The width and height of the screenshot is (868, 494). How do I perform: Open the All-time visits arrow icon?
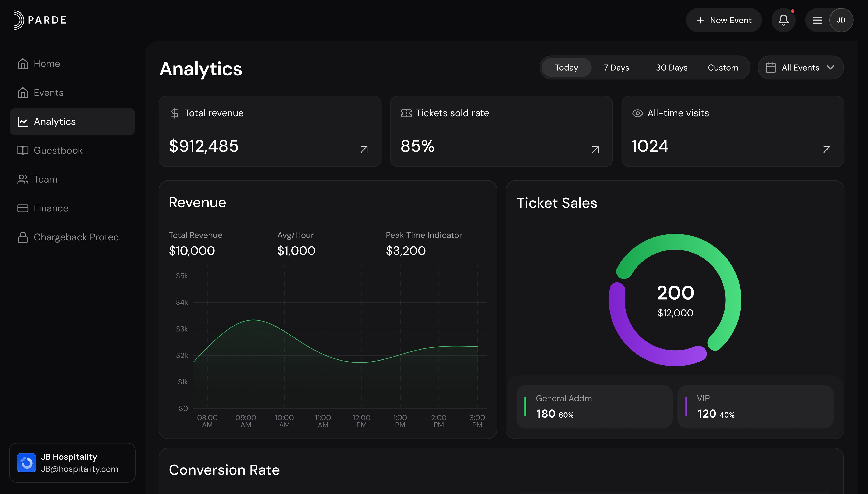point(827,149)
